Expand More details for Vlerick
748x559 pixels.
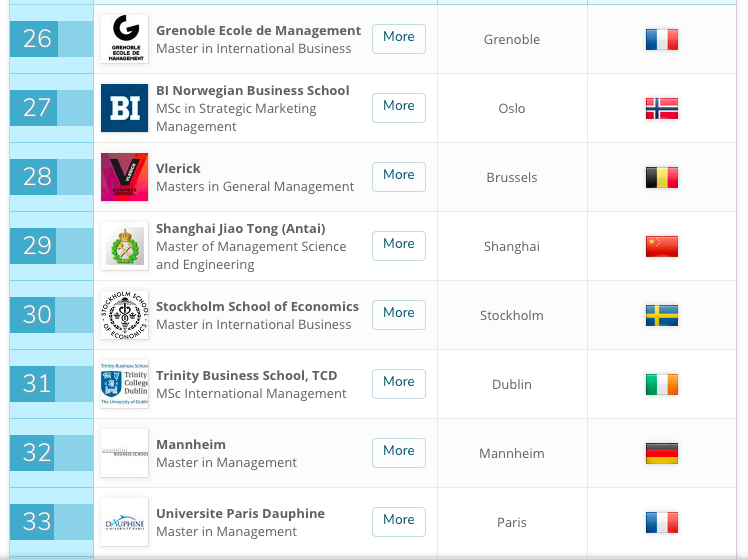click(398, 175)
